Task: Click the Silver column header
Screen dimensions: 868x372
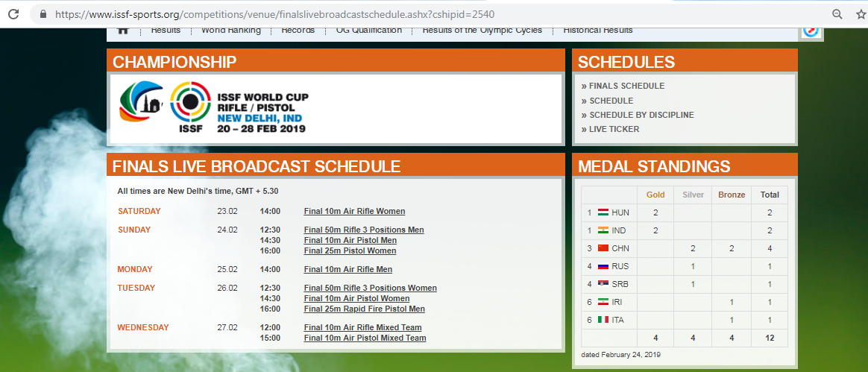Action: pyautogui.click(x=693, y=195)
